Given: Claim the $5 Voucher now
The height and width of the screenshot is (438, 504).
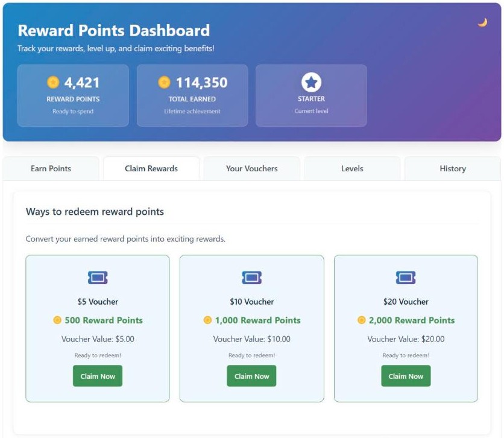Looking at the screenshot, I should click(98, 376).
